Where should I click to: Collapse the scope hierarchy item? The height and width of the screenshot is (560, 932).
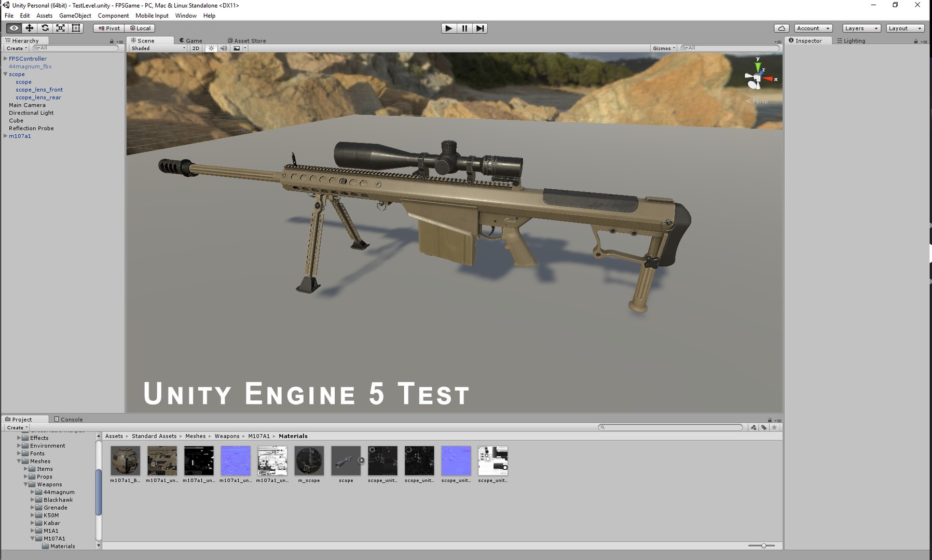point(5,74)
